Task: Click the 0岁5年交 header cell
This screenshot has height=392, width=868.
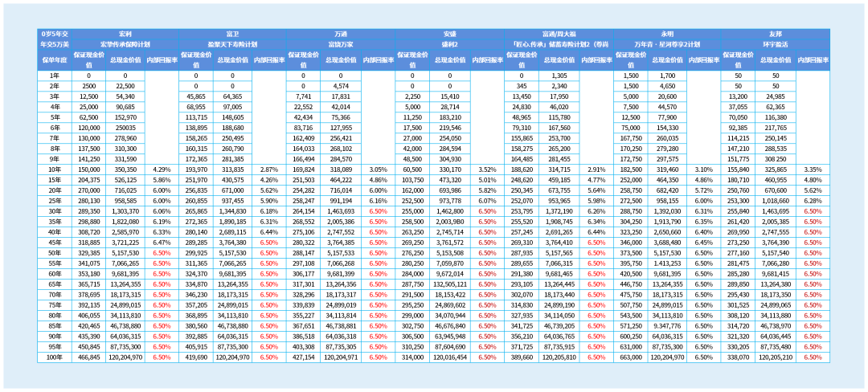Action: tap(55, 34)
